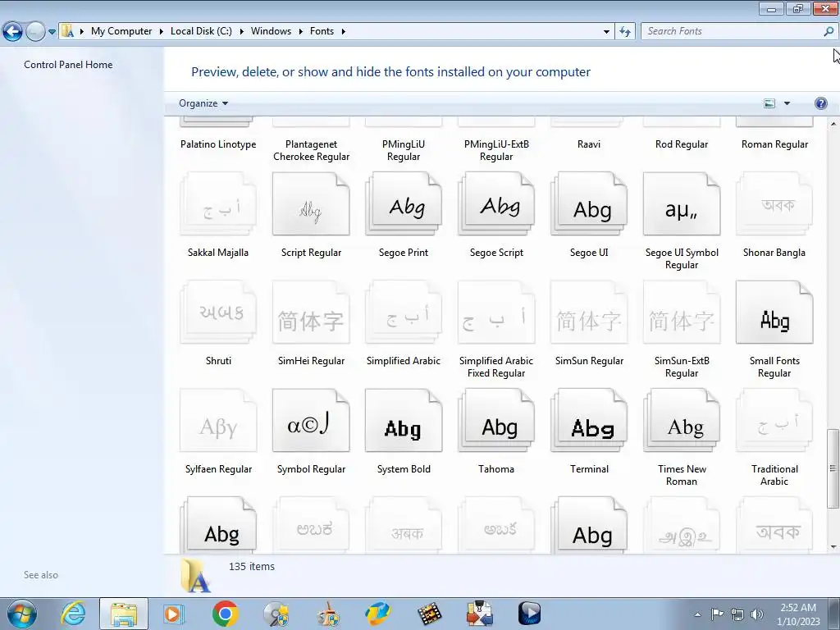Select the Shonar Bangla font icon
The width and height of the screenshot is (840, 630).
pos(774,204)
